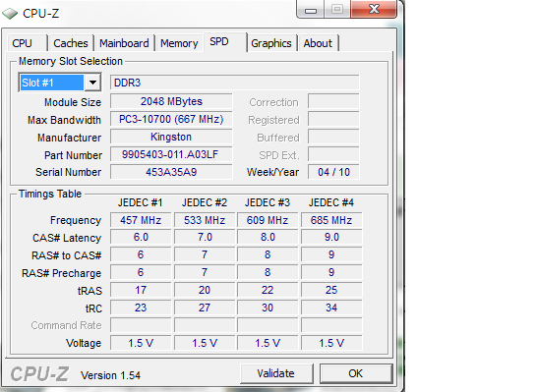Select the SPD tab
The image size is (537, 392).
tap(224, 42)
